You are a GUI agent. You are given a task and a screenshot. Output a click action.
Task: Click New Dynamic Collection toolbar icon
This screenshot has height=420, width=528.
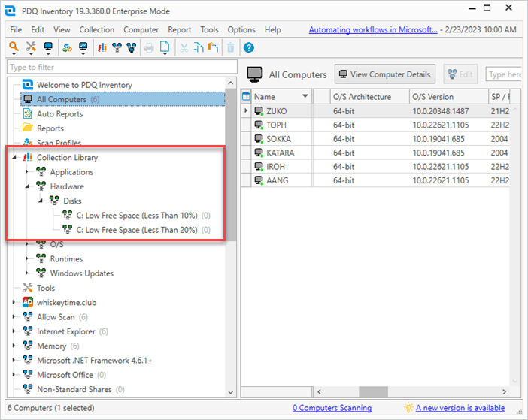point(117,48)
